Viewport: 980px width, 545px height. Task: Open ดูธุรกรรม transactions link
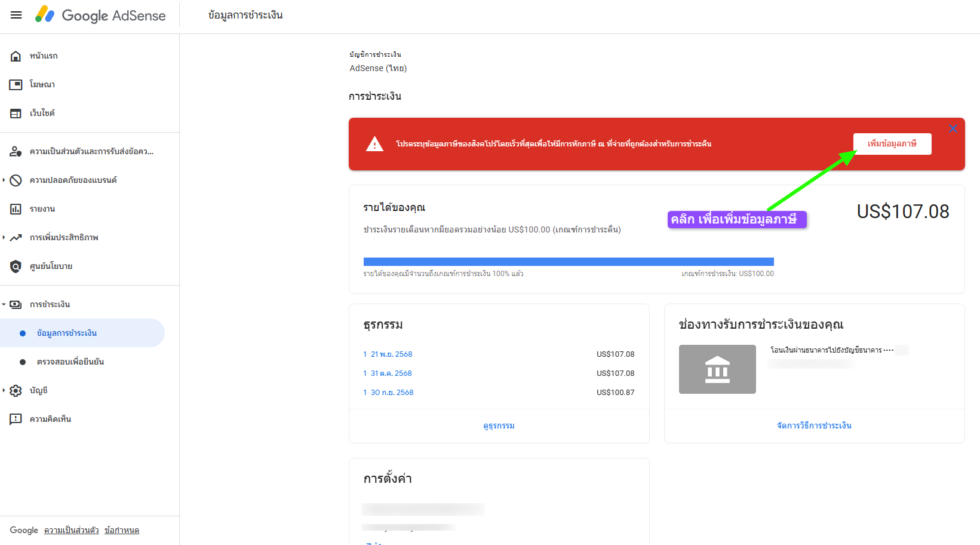(x=499, y=425)
